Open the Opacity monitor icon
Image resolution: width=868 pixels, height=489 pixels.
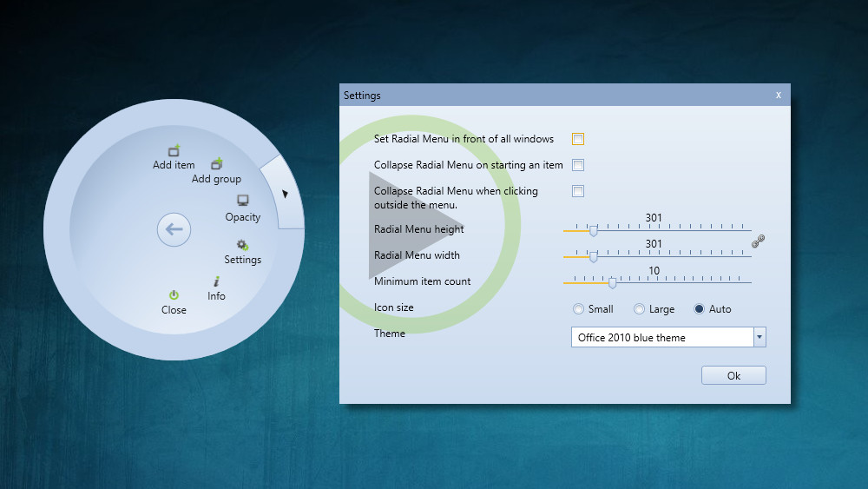point(243,202)
